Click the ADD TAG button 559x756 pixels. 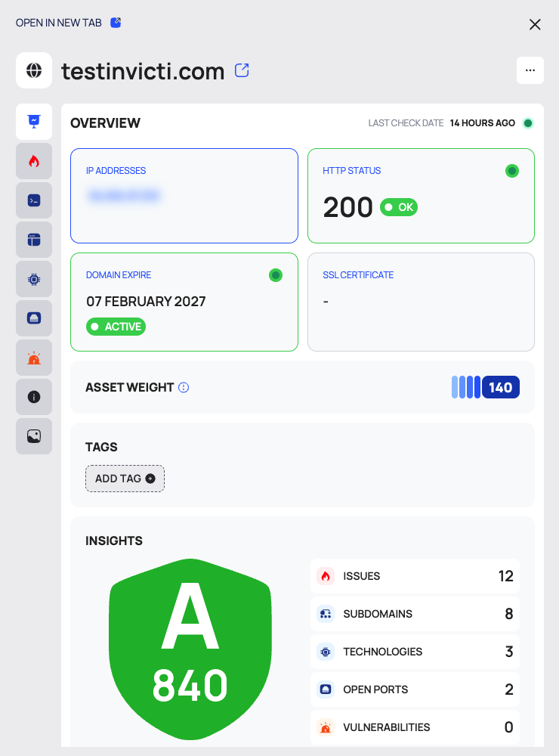125,479
